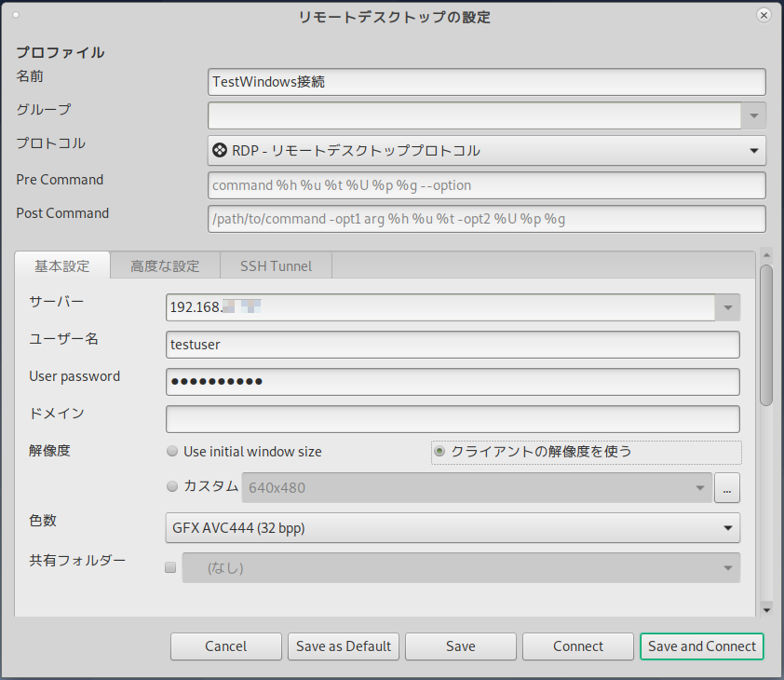The height and width of the screenshot is (680, 784).
Task: Switch to the 高度な設定 tab
Action: (x=165, y=265)
